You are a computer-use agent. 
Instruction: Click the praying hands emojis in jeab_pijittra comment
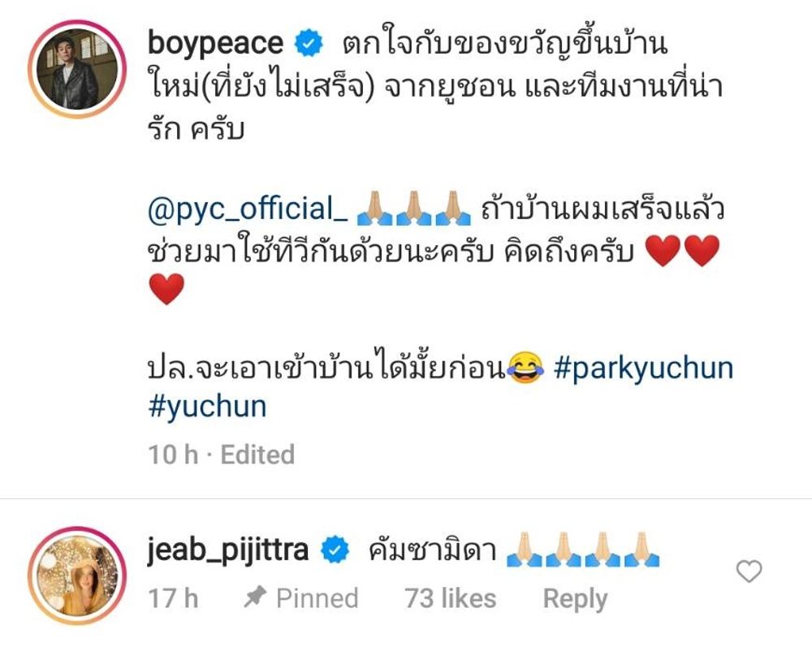tap(583, 550)
